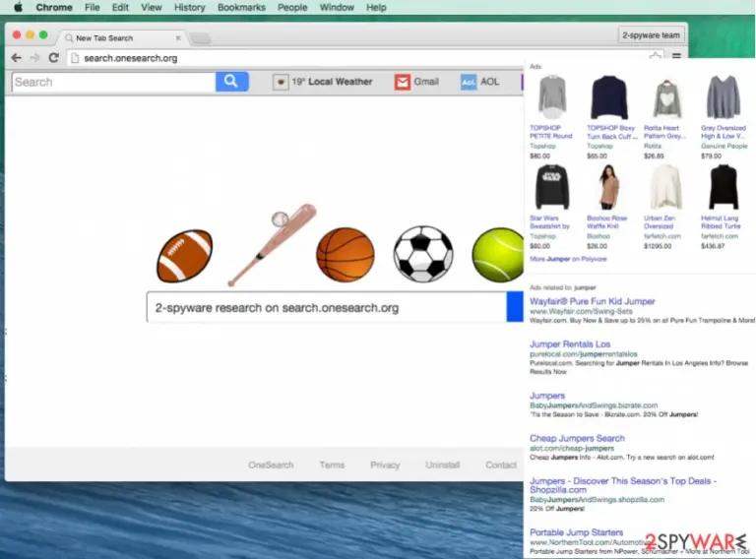Click the main page search box

[x=327, y=307]
